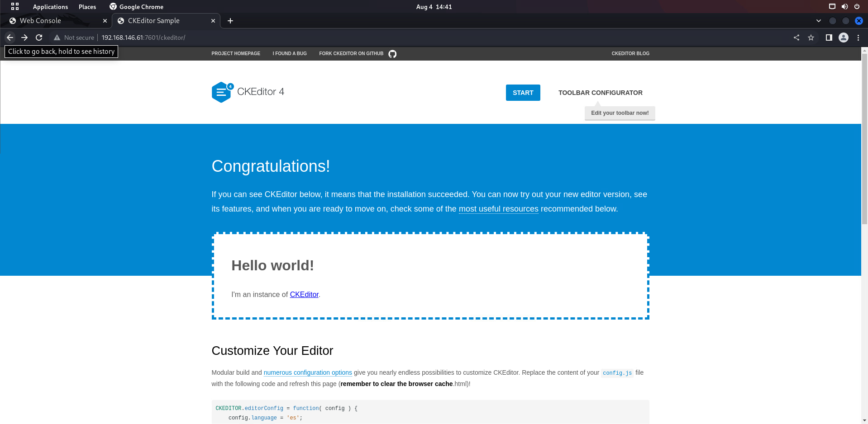Bookmark this page with the star icon

(811, 38)
